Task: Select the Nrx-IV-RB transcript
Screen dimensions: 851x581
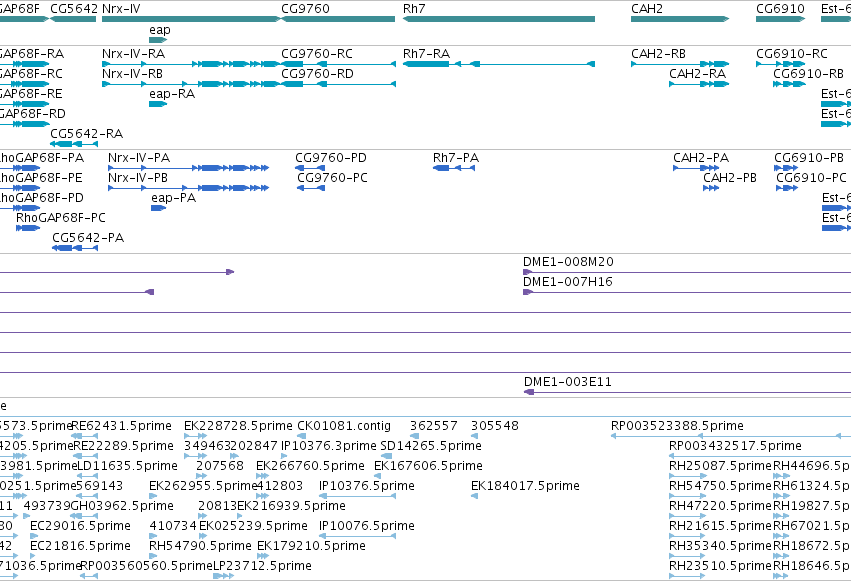Action: 132,74
